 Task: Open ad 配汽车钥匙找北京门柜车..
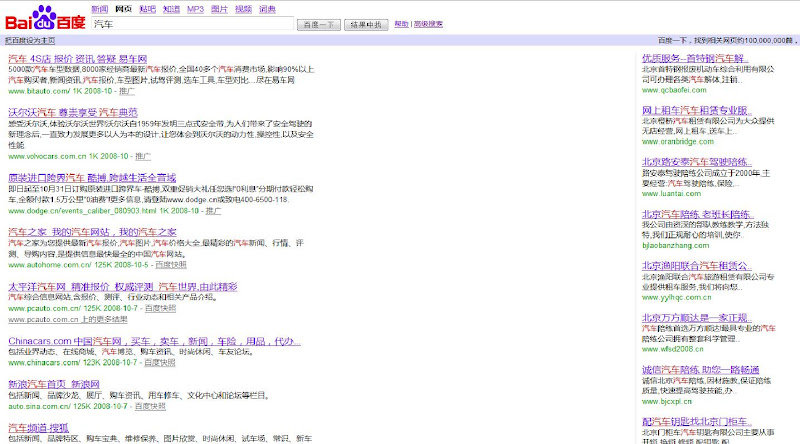tap(697, 422)
